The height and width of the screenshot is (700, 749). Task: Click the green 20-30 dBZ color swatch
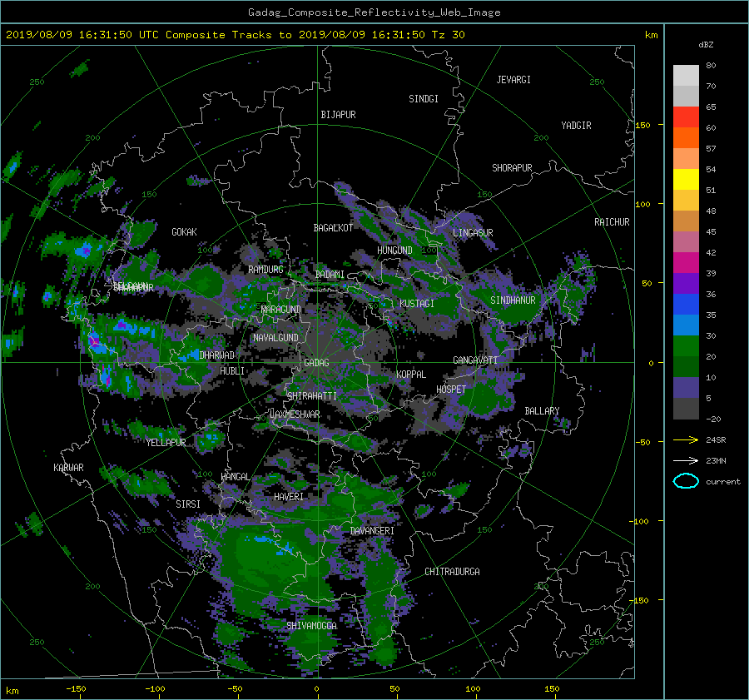click(x=686, y=346)
